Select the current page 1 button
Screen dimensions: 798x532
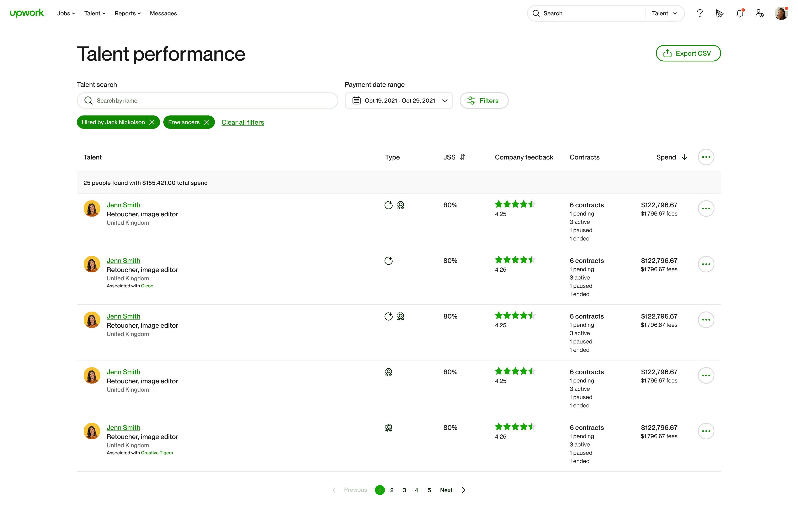(380, 490)
